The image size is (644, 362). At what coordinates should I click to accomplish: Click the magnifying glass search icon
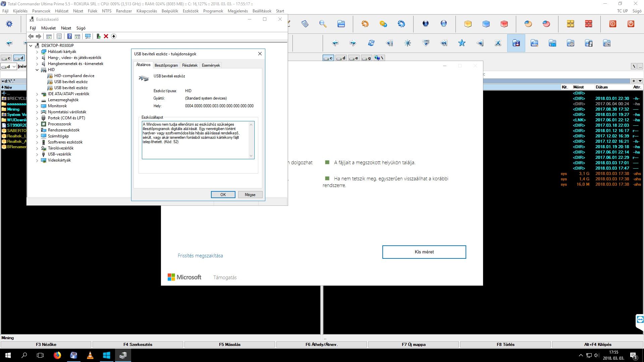323,24
